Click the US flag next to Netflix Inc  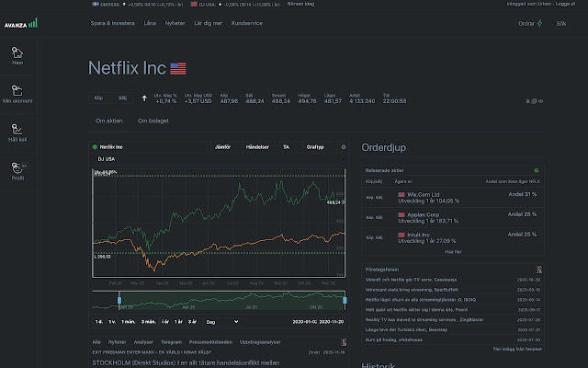point(177,69)
